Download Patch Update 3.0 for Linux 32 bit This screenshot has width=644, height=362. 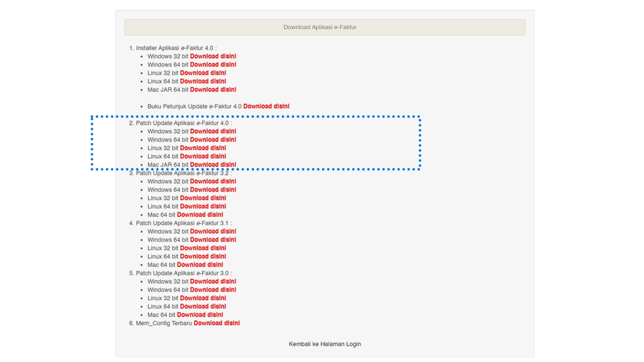(203, 298)
